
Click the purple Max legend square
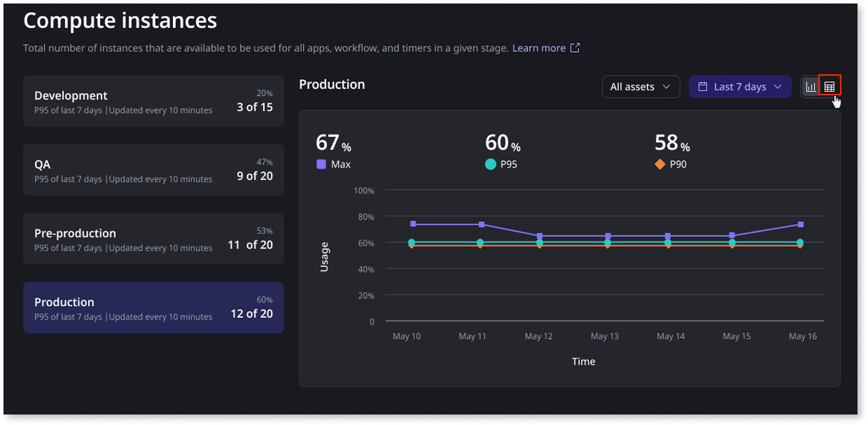(x=321, y=165)
